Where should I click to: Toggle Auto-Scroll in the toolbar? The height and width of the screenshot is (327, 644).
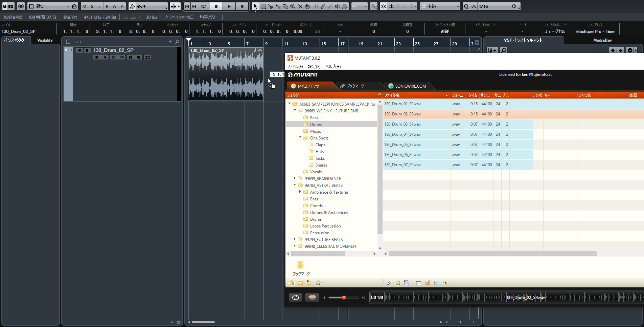pos(173,6)
